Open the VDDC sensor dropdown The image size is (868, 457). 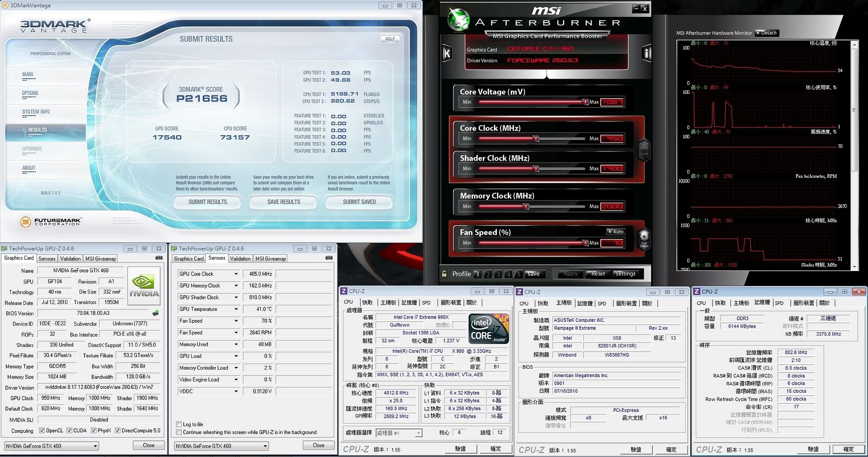(236, 391)
